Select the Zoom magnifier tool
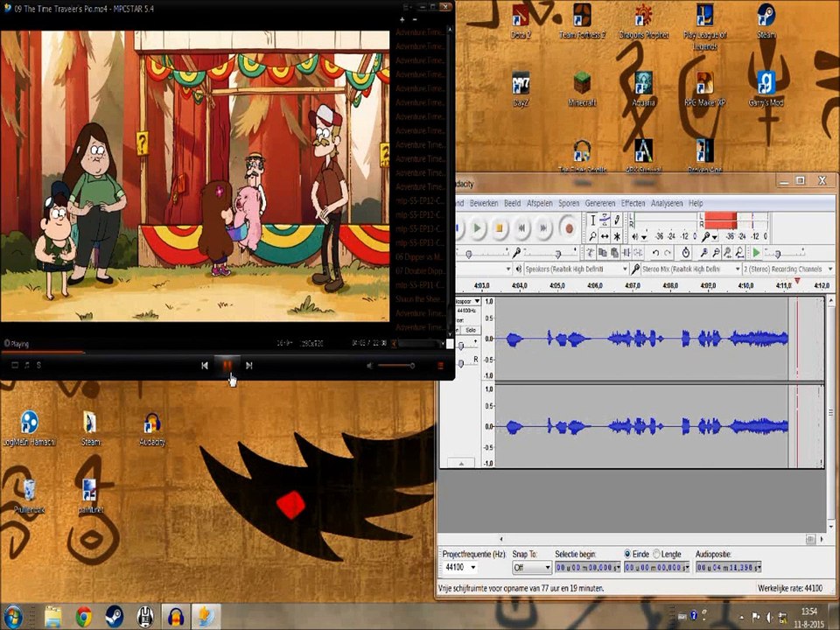Viewport: 840px width, 630px height. [592, 235]
